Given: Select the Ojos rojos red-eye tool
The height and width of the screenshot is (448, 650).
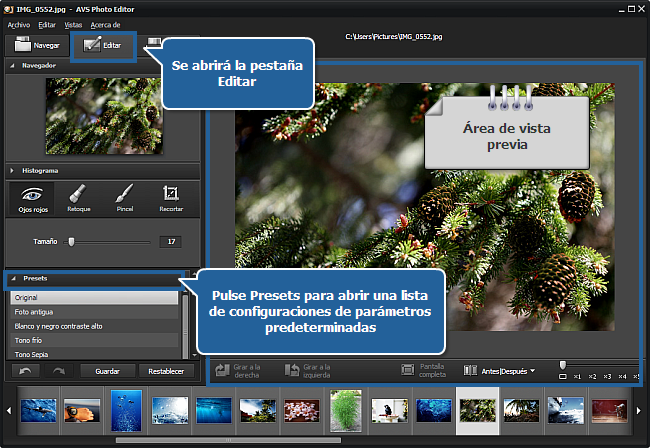Looking at the screenshot, I should coord(31,197).
